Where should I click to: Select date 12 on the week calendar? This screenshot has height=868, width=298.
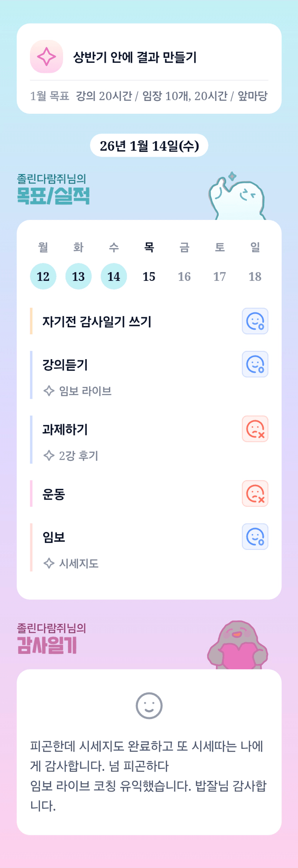coord(43,276)
